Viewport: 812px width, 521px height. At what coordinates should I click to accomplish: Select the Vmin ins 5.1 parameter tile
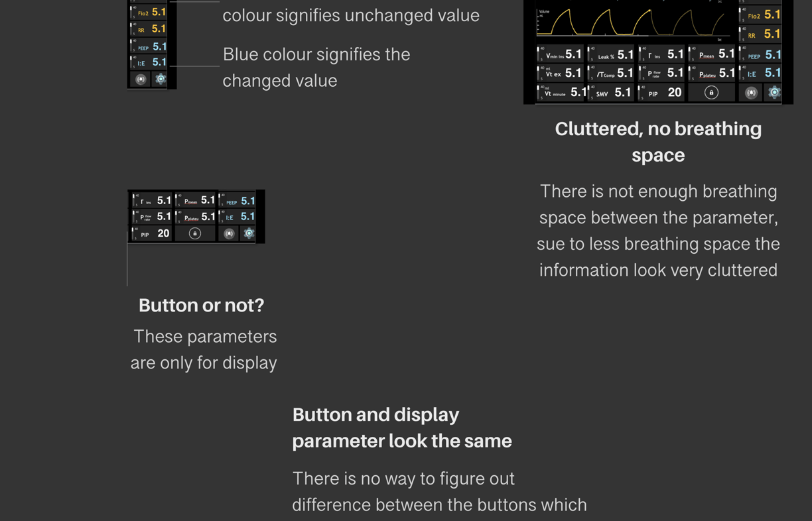click(x=561, y=54)
